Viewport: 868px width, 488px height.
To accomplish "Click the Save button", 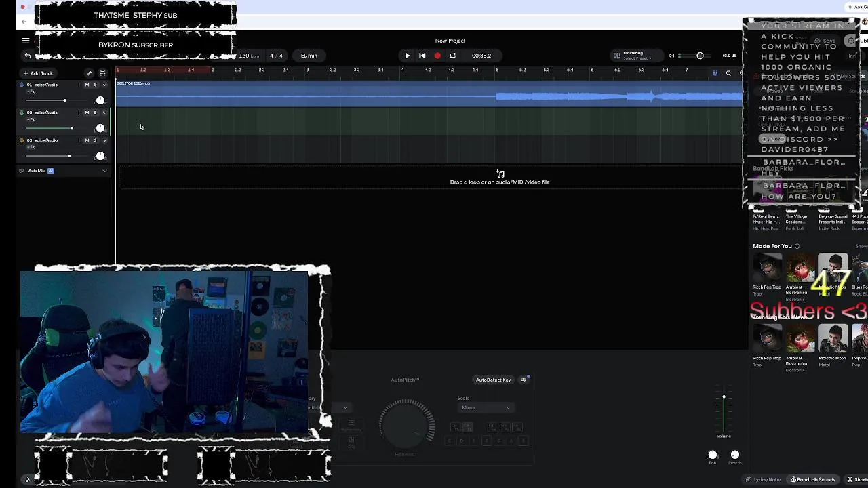I will [825, 41].
